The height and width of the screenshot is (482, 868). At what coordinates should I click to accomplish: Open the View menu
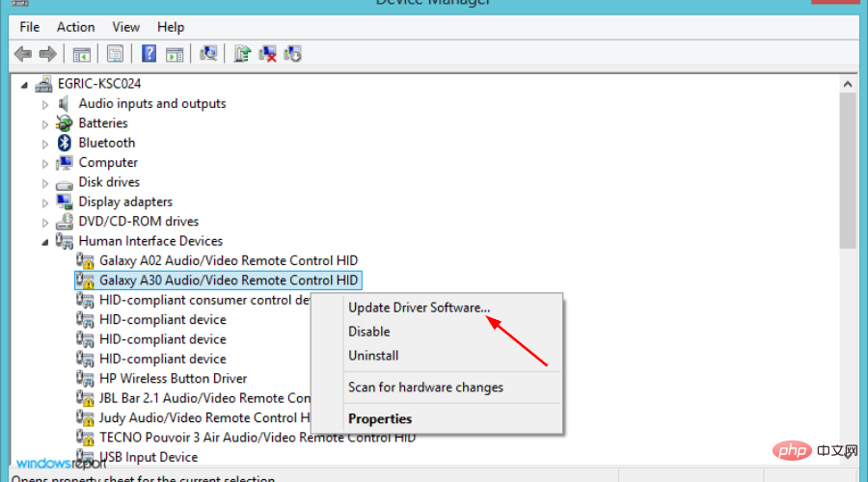pos(125,27)
